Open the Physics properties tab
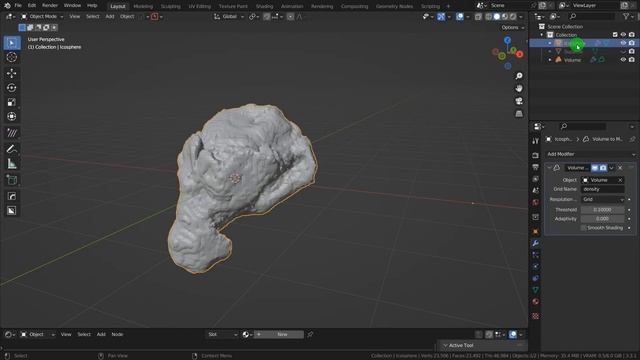Viewport: 640px width, 360px height. 536,267
